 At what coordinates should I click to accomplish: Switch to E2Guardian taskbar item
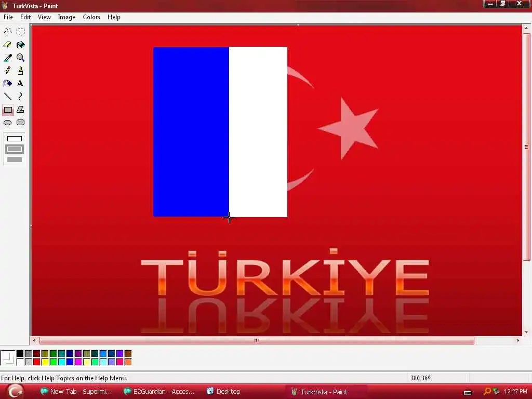pos(159,392)
